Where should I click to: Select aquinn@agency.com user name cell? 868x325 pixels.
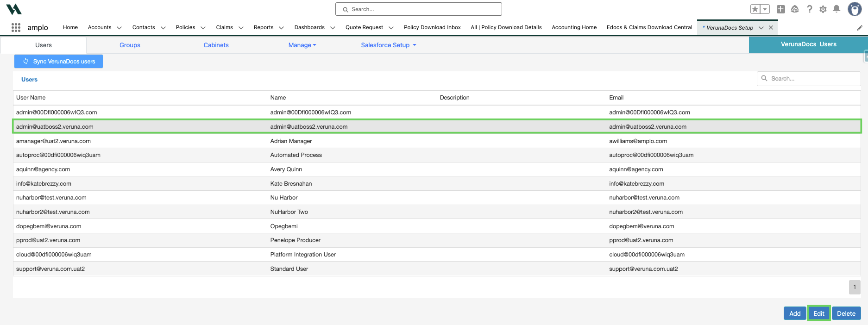(x=43, y=169)
